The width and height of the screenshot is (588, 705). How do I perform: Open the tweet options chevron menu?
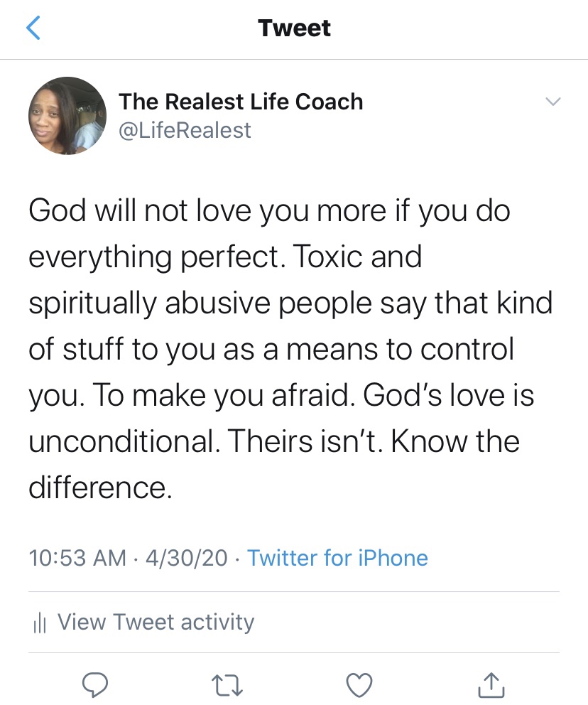point(552,102)
